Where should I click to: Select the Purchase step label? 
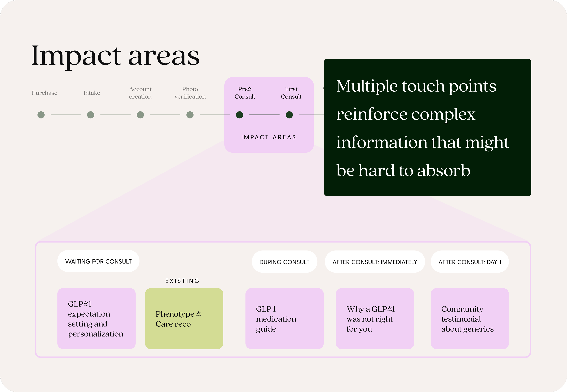[x=44, y=93]
